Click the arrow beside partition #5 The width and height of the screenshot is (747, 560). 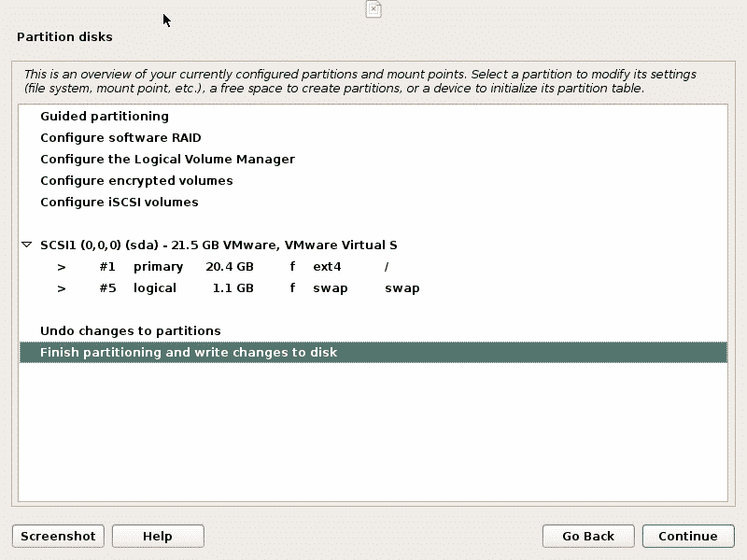coord(62,288)
